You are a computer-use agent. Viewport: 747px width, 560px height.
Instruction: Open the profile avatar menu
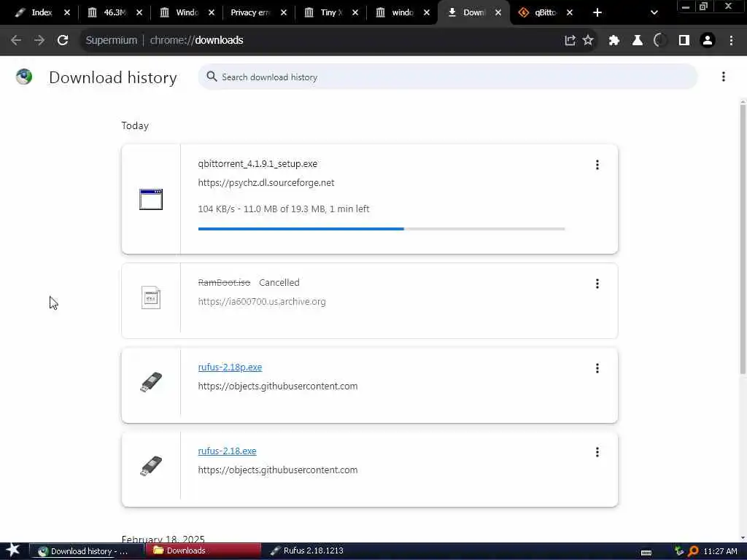point(708,41)
